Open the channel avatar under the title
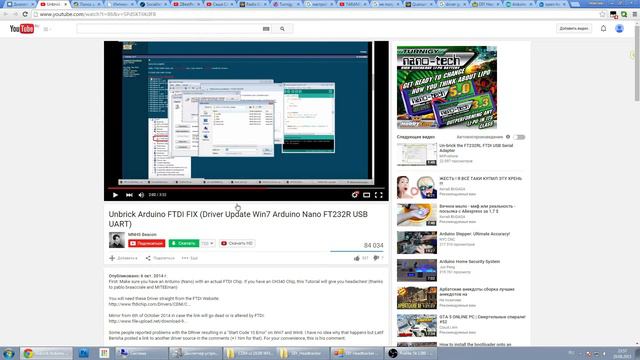640x360 pixels. [x=117, y=240]
